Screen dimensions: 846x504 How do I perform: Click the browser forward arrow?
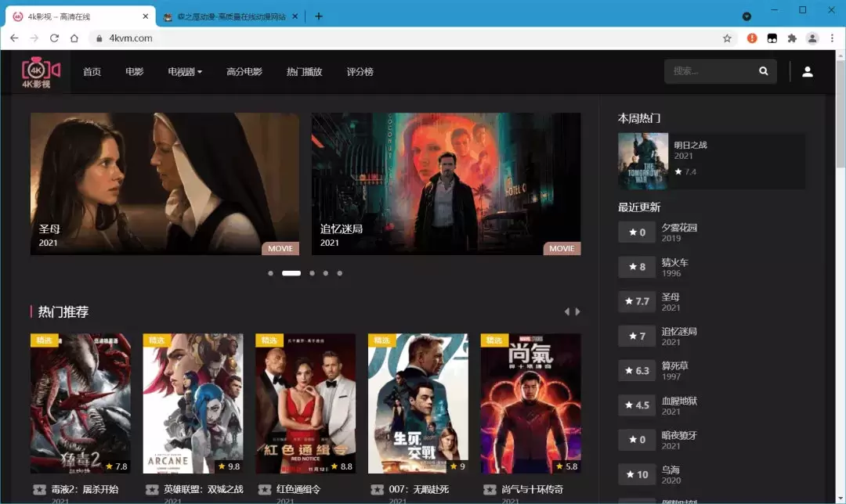click(34, 38)
